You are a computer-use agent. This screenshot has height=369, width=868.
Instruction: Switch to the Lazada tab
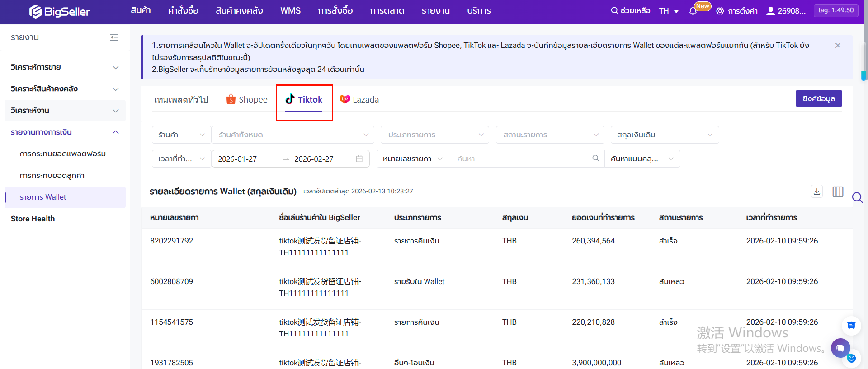[x=359, y=100]
